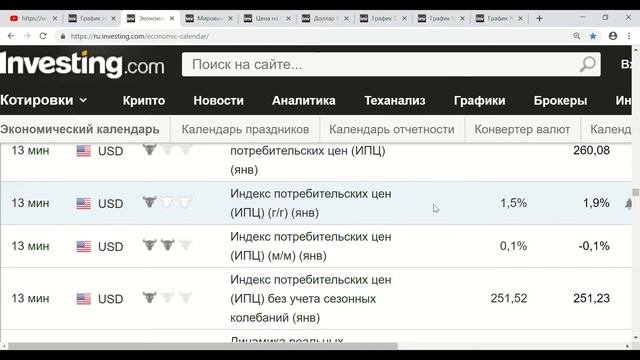Open a new tab with the plus button
The image size is (640, 360).
tap(539, 18)
